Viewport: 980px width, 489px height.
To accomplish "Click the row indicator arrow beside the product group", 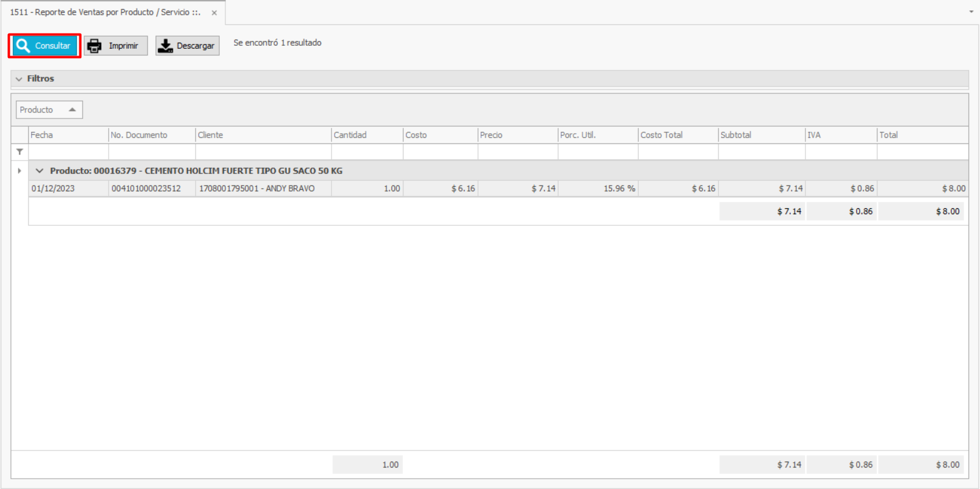I will 20,171.
